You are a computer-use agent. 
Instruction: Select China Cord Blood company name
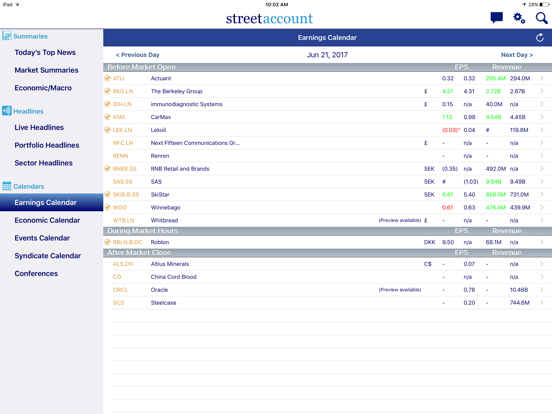pos(174,277)
